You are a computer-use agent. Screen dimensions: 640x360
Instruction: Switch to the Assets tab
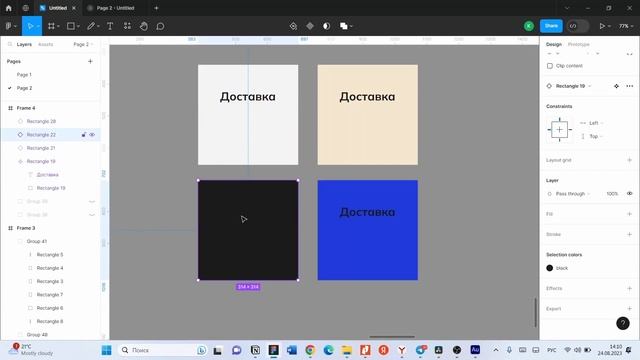pos(45,44)
